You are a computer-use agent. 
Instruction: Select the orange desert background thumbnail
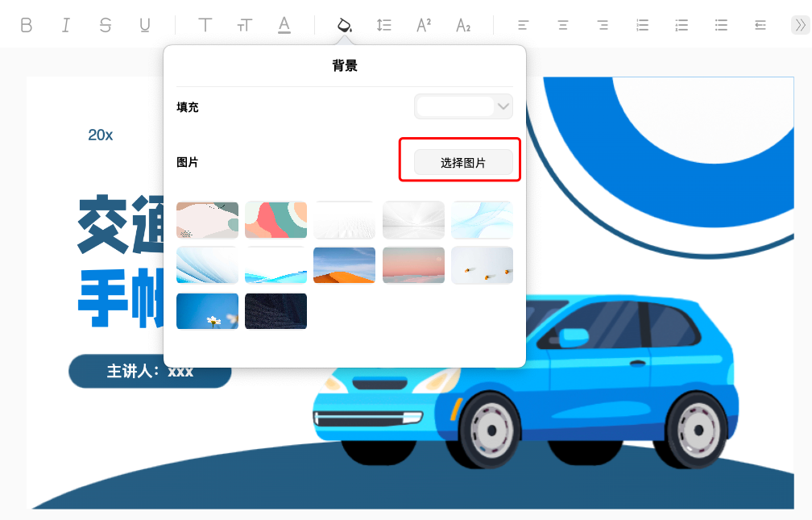(344, 265)
